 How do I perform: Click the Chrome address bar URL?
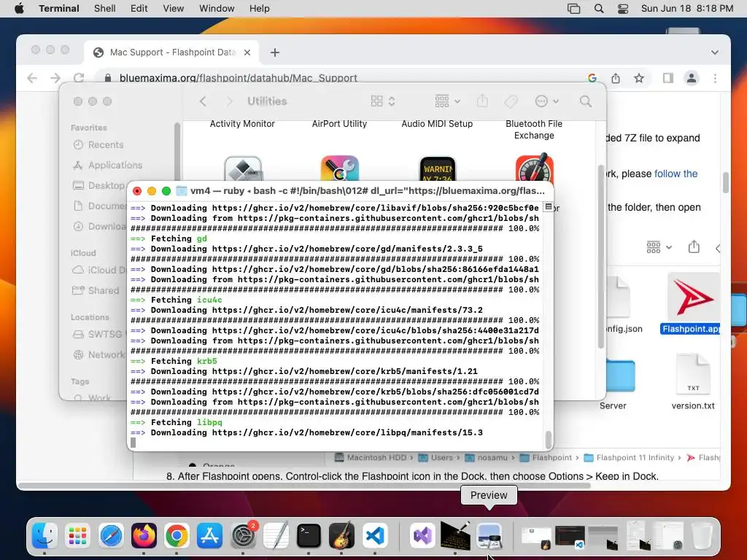click(239, 78)
